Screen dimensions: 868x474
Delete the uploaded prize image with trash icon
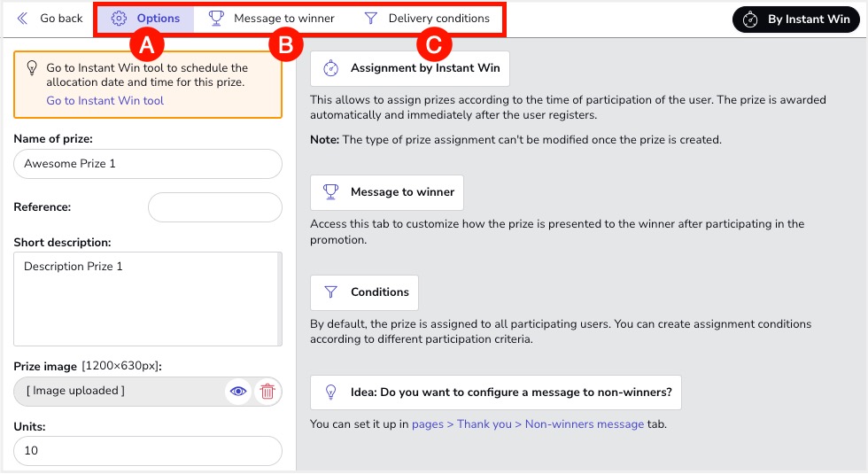click(x=267, y=392)
